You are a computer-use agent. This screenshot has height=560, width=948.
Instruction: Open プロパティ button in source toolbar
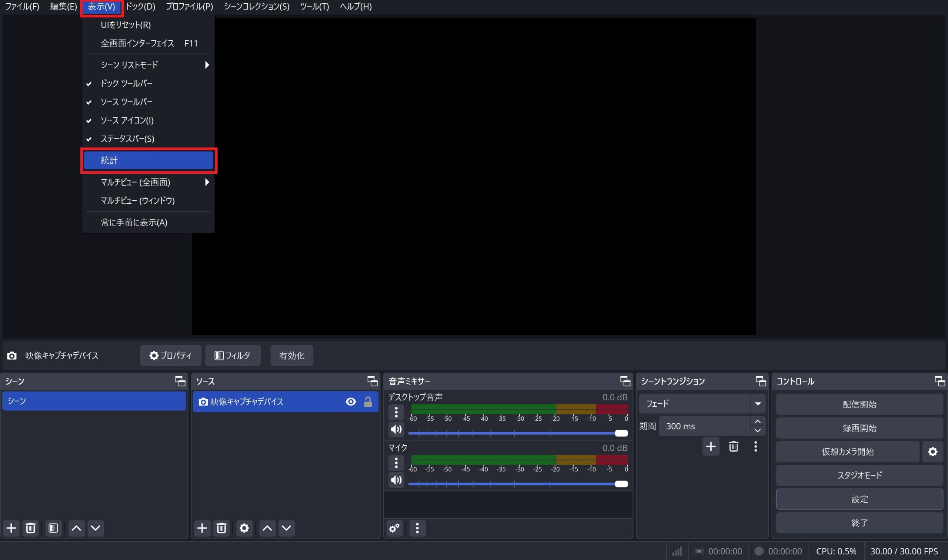coord(170,356)
